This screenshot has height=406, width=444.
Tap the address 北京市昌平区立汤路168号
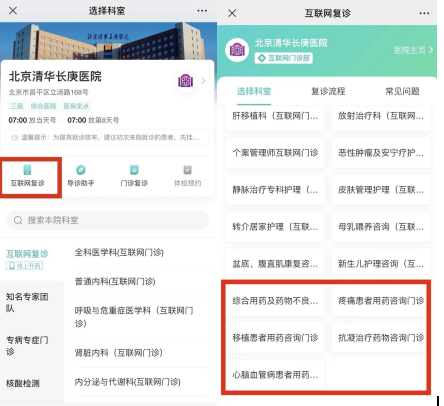tap(48, 92)
